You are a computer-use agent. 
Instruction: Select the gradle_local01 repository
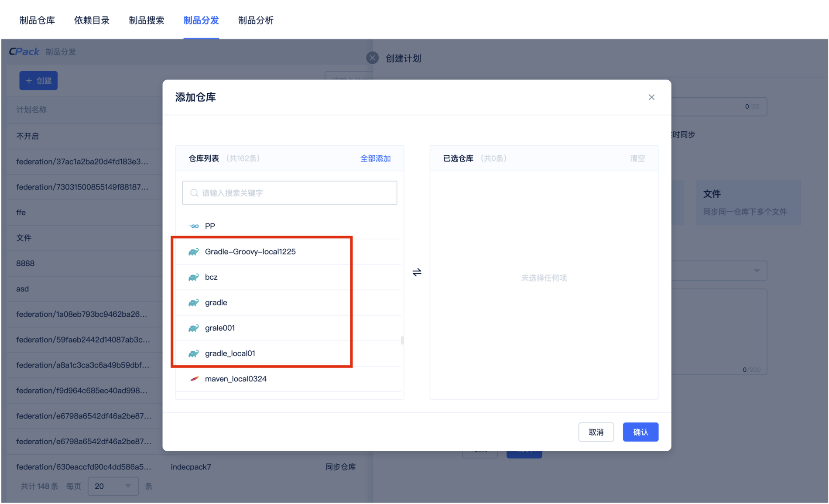pos(288,353)
